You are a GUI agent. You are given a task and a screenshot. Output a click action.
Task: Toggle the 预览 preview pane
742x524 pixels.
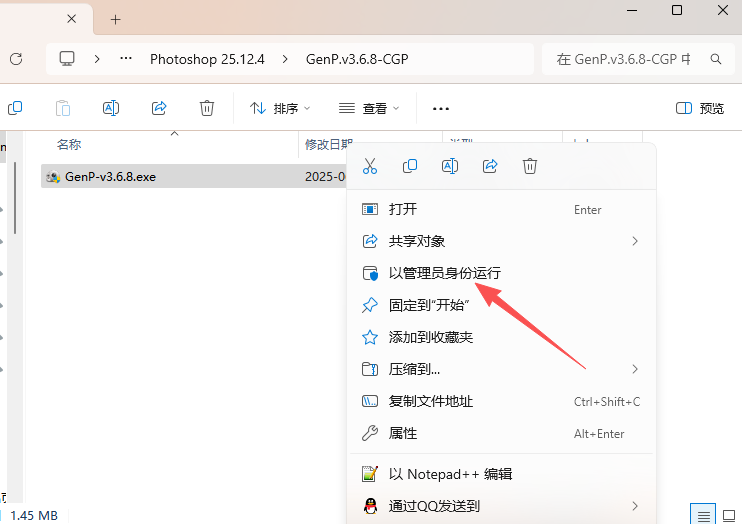700,108
